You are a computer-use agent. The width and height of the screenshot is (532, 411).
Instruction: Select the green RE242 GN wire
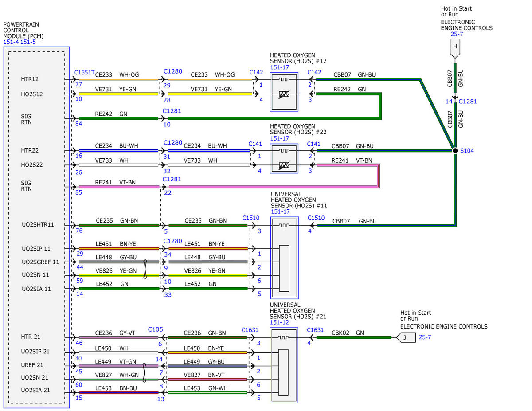coord(119,118)
